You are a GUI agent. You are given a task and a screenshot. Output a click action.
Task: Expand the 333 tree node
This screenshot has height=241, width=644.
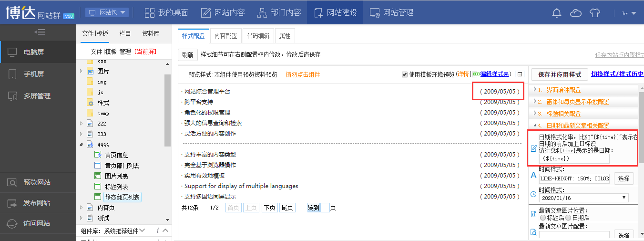point(81,134)
